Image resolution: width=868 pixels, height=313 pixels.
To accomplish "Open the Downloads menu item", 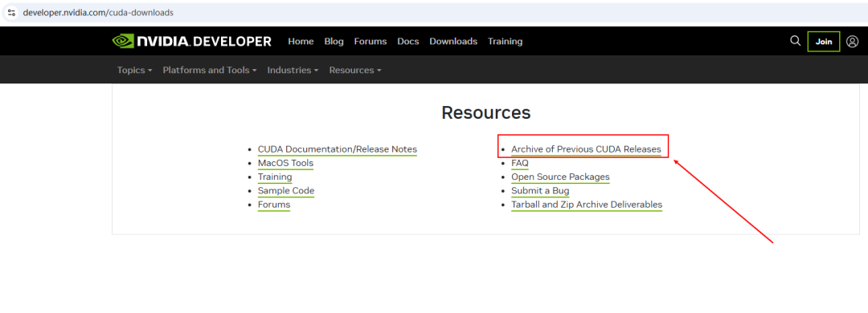I will click(453, 42).
